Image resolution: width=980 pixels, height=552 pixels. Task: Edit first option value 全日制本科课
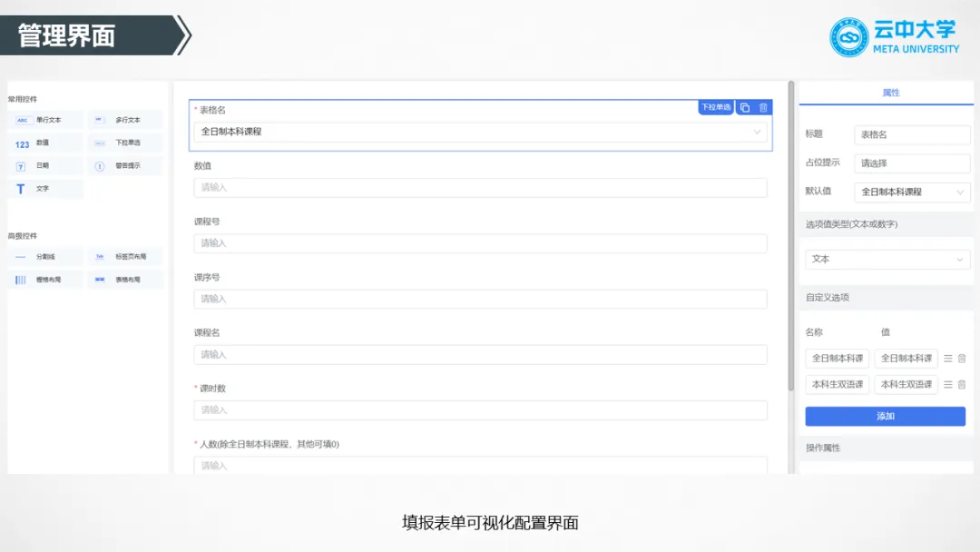coord(906,359)
